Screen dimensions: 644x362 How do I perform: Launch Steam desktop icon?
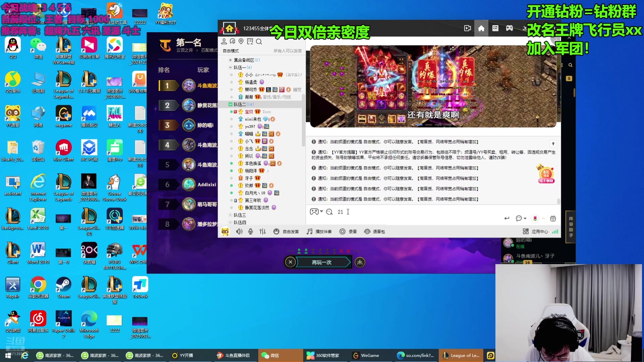coord(63,287)
